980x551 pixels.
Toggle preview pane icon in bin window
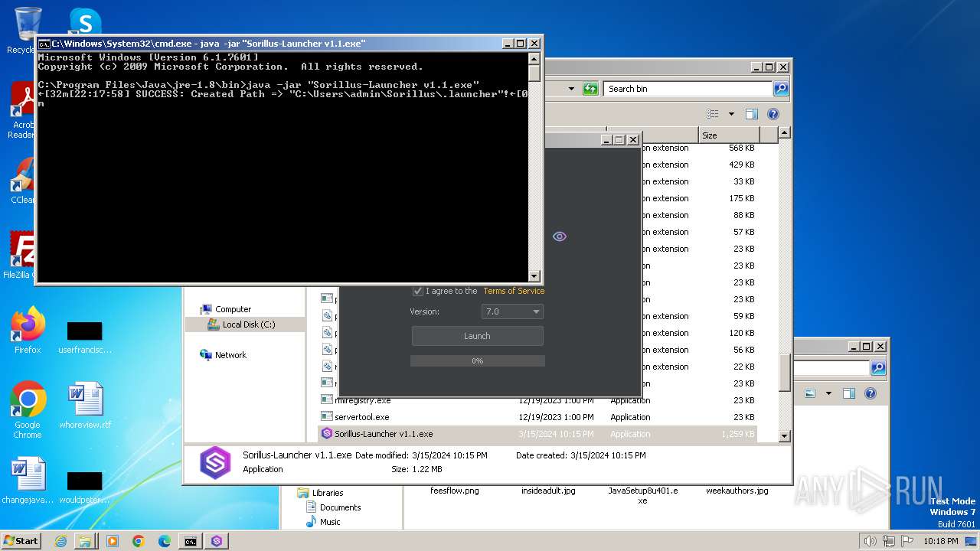click(x=752, y=114)
